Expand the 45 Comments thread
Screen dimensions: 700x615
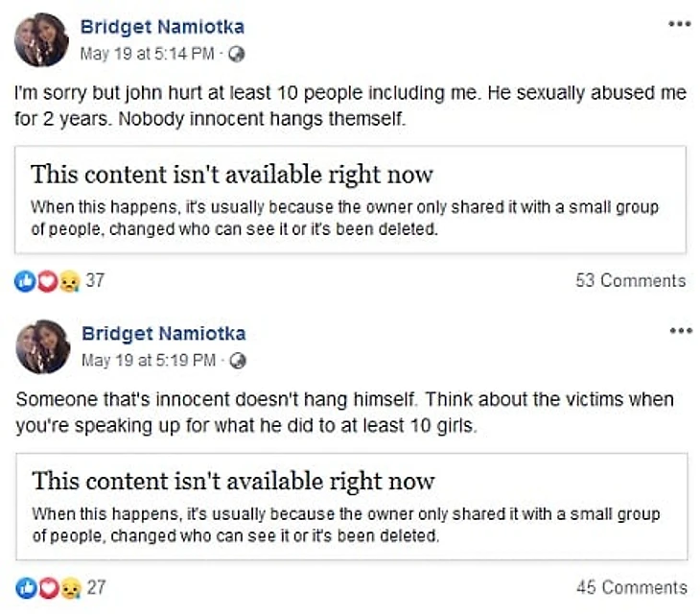tap(631, 587)
